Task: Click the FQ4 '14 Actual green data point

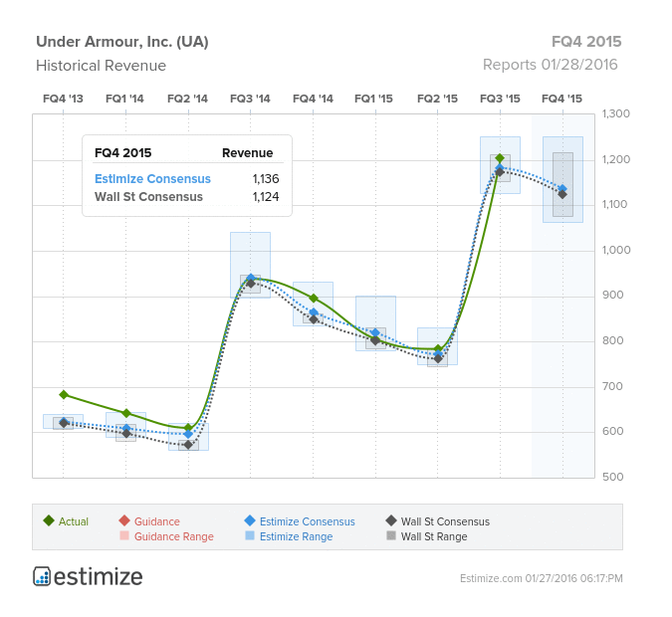Action: tap(314, 298)
